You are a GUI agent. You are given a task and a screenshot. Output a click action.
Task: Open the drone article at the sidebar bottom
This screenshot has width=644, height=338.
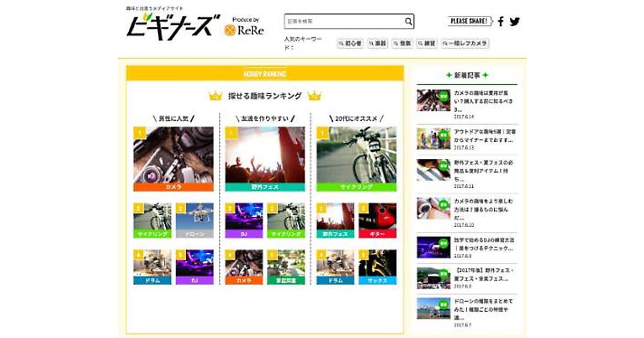(482, 306)
